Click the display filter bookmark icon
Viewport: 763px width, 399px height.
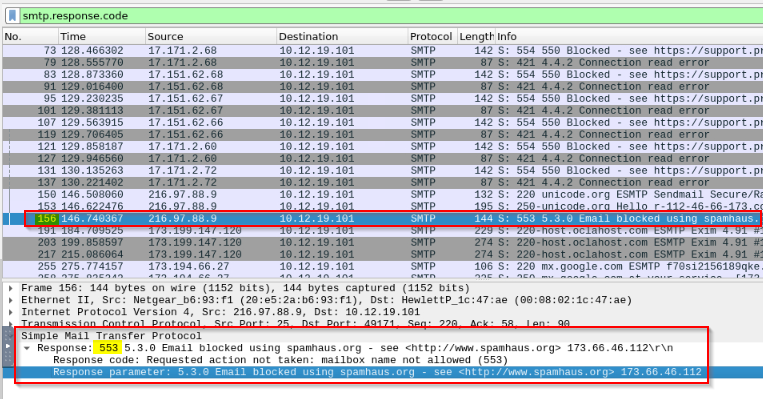(13, 16)
